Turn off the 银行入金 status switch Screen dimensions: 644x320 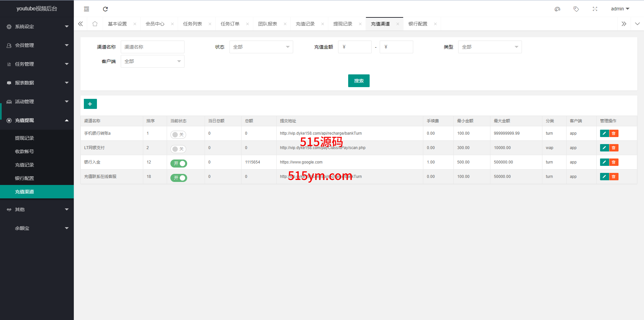tap(178, 164)
